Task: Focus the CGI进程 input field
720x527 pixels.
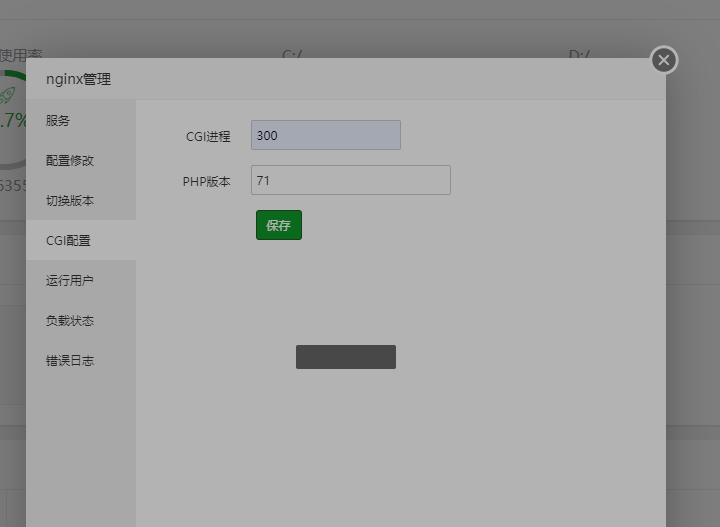Action: [326, 135]
